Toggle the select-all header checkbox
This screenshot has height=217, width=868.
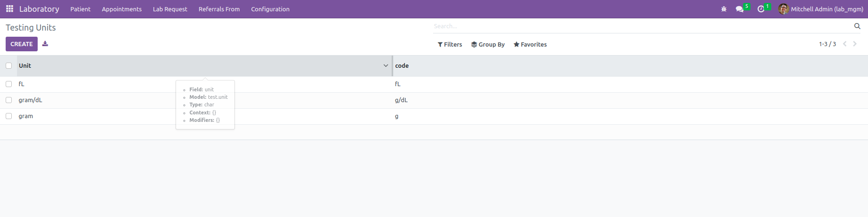8,66
